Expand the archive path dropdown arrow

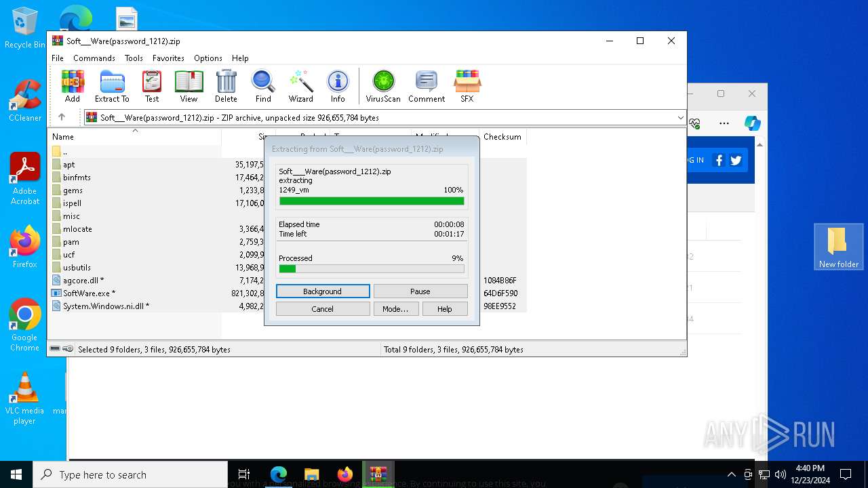[680, 118]
